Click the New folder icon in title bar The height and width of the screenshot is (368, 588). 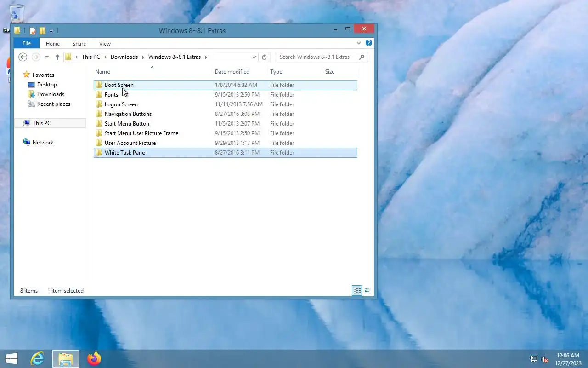tap(42, 31)
